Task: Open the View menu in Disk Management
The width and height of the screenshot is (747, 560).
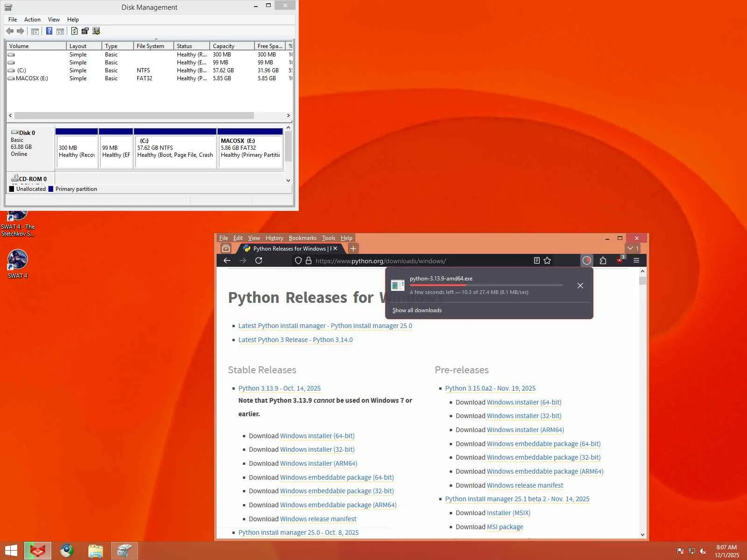Action: click(54, 20)
